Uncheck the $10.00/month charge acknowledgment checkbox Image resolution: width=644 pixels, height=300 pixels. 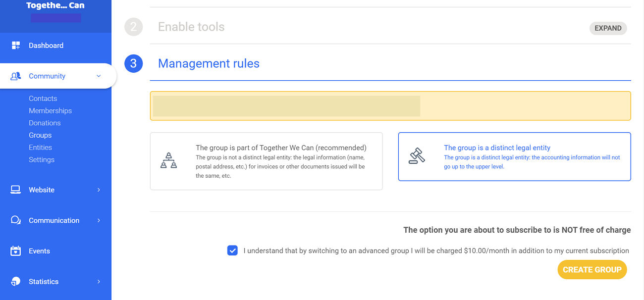click(232, 250)
